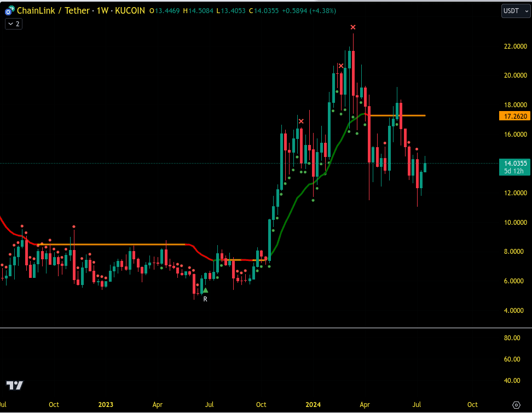This screenshot has width=532, height=413.
Task: Open chart settings gear icon
Action: tap(516, 405)
